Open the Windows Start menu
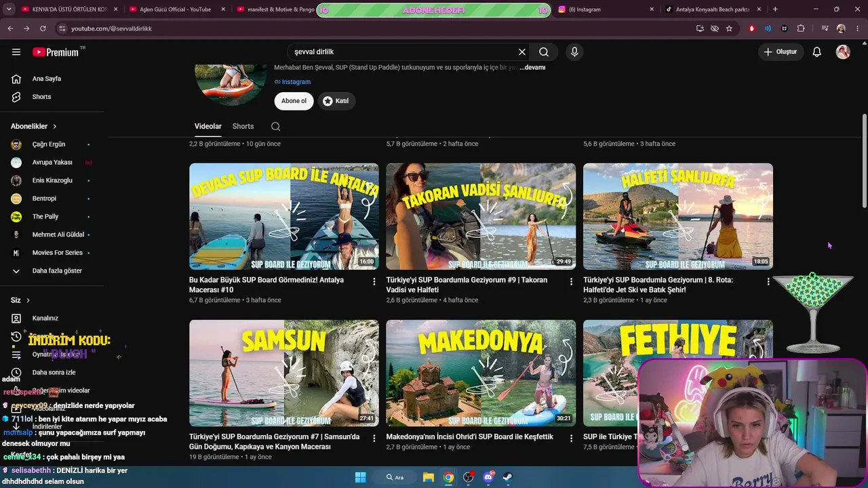 coord(360,477)
